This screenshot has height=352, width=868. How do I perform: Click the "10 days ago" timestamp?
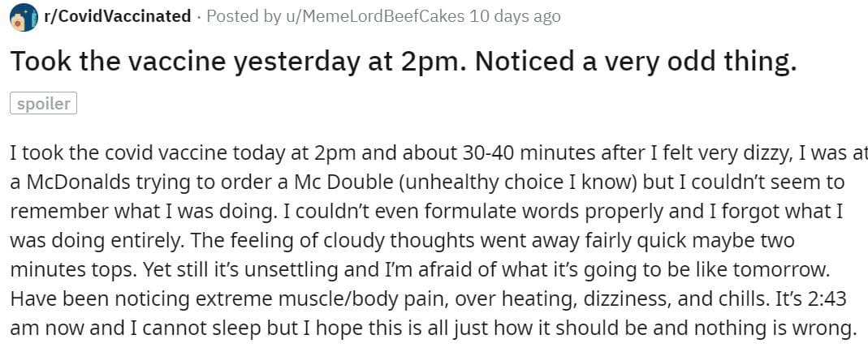click(x=515, y=16)
